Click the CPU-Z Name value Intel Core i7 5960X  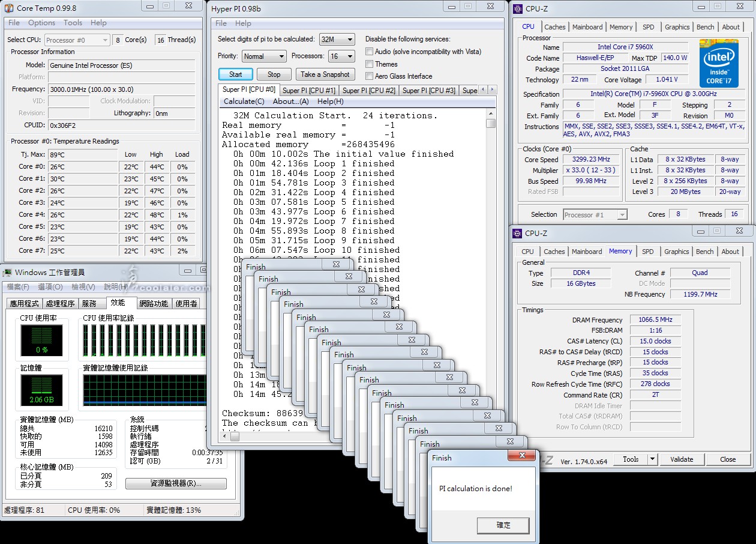(x=625, y=47)
